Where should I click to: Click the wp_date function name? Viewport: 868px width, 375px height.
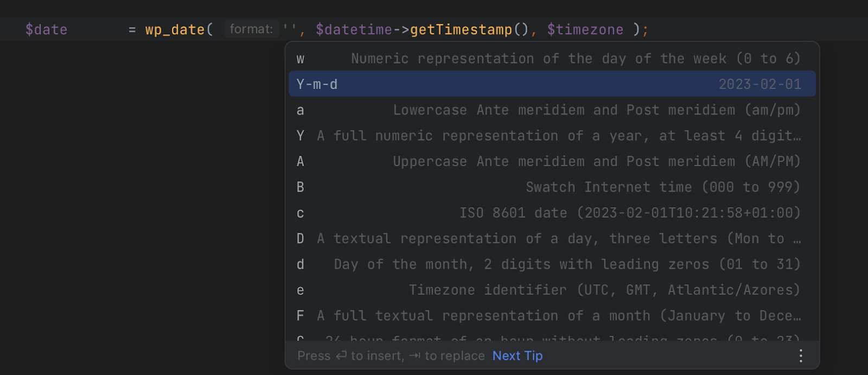point(175,29)
